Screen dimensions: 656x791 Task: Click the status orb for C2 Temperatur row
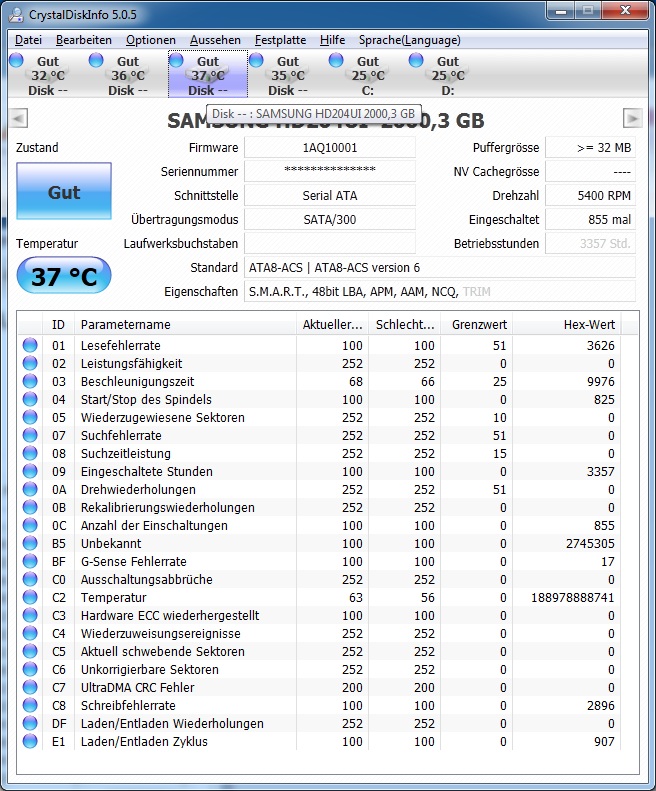[x=30, y=597]
